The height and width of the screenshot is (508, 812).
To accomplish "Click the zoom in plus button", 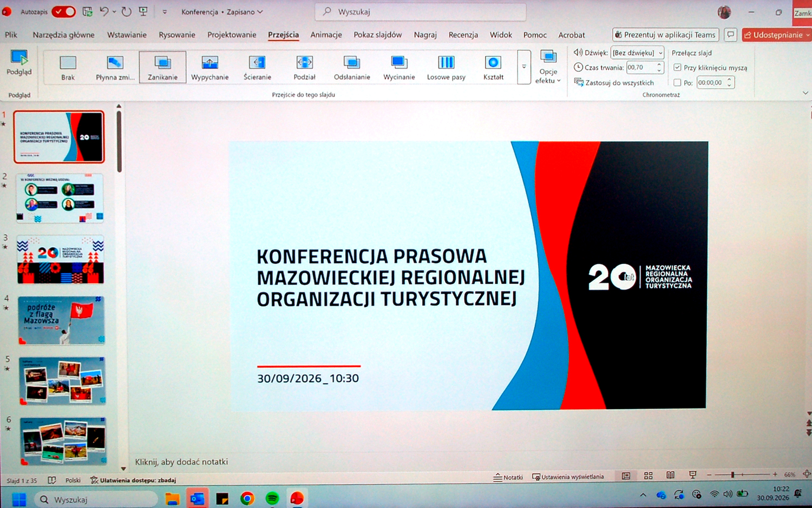I will click(775, 474).
